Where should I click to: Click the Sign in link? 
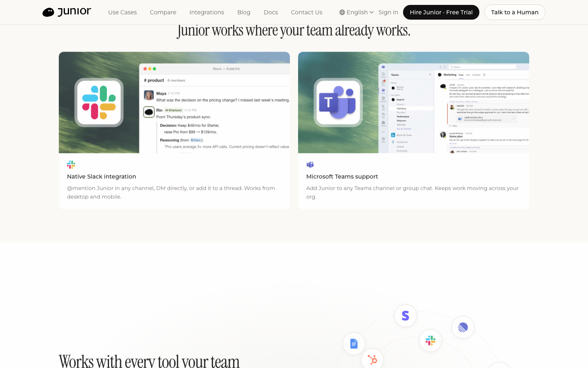click(x=388, y=12)
